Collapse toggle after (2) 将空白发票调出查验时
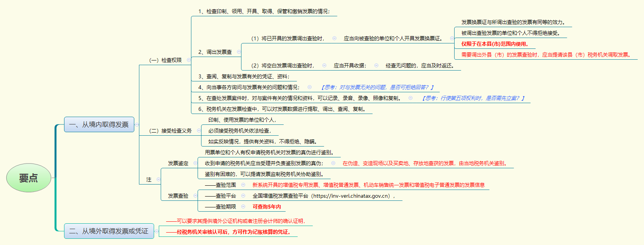The height and width of the screenshot is (245, 644). (324, 66)
